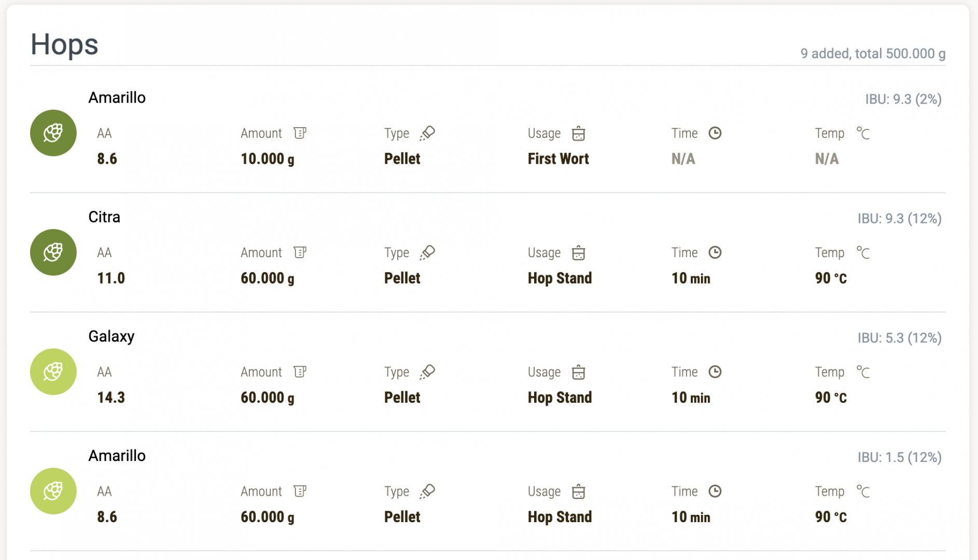Edit the Citra 10 min time value
The width and height of the screenshot is (978, 560).
pos(691,278)
